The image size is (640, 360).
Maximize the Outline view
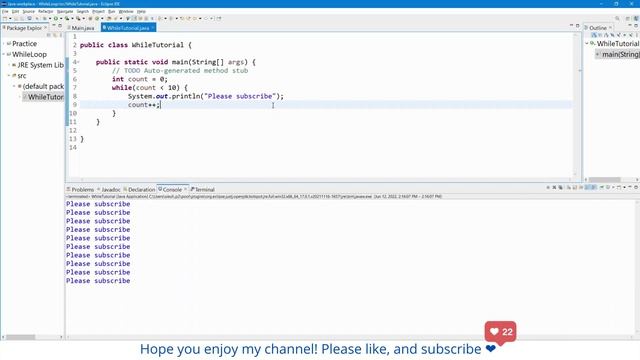[636, 25]
